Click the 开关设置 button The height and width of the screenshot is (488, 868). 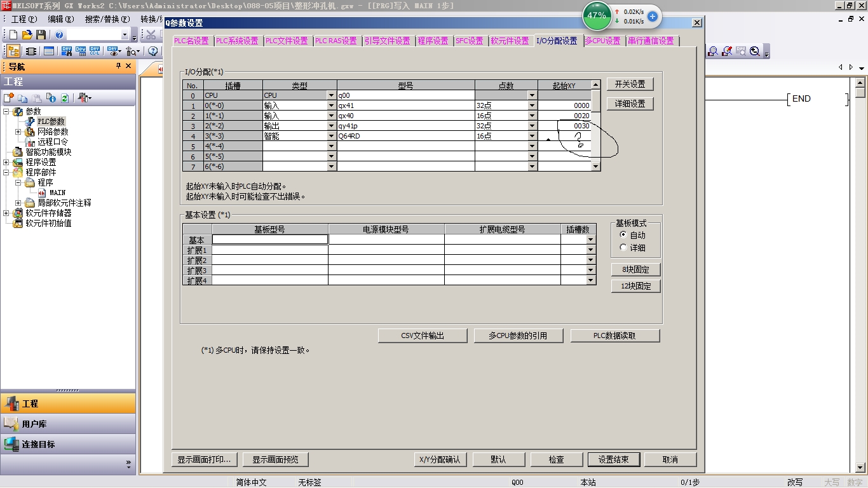(630, 84)
